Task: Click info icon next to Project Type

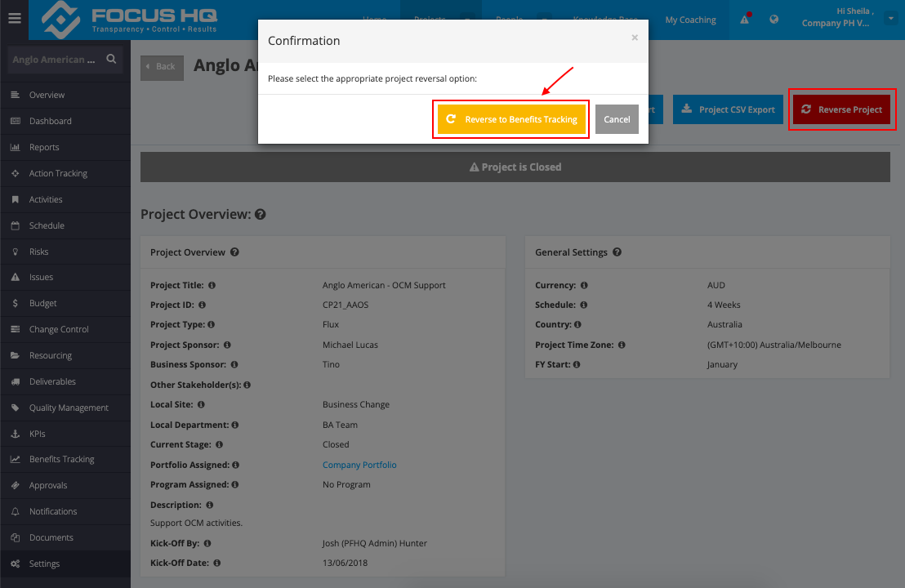Action: coord(212,324)
